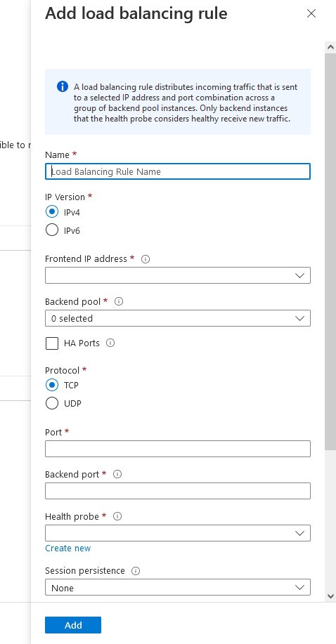The height and width of the screenshot is (644, 336).
Task: Select UDP protocol option
Action: [x=52, y=403]
